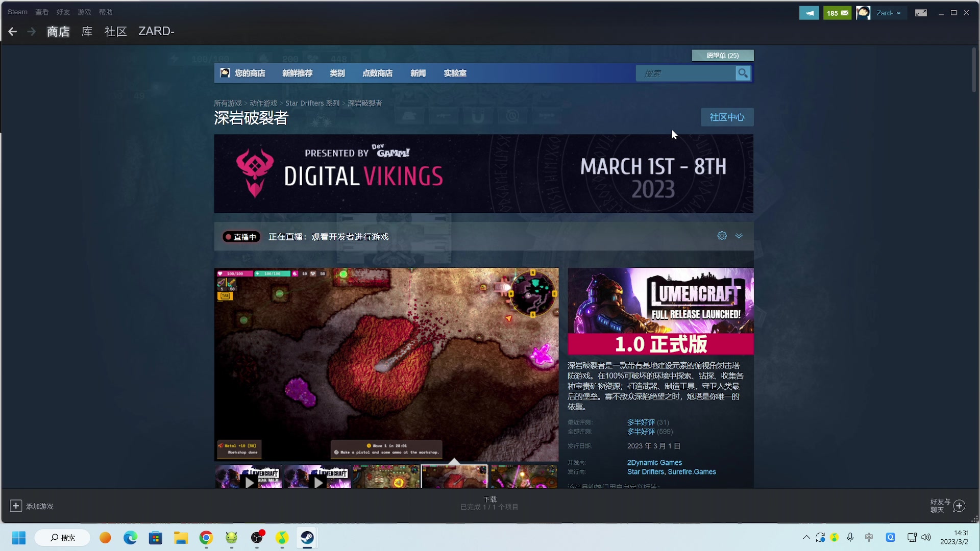Click the 社区中心 button

pos(727,117)
